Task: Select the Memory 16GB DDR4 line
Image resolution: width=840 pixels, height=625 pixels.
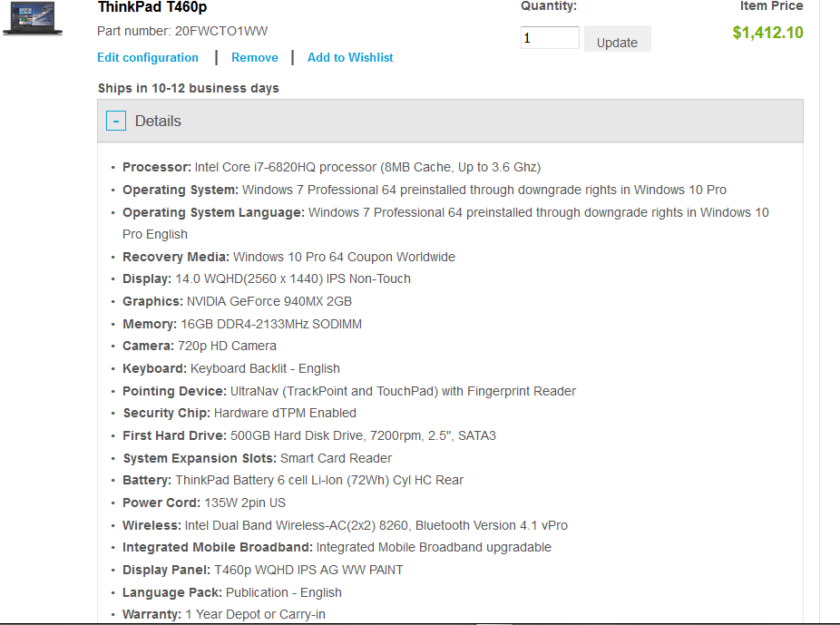Action: [x=242, y=324]
